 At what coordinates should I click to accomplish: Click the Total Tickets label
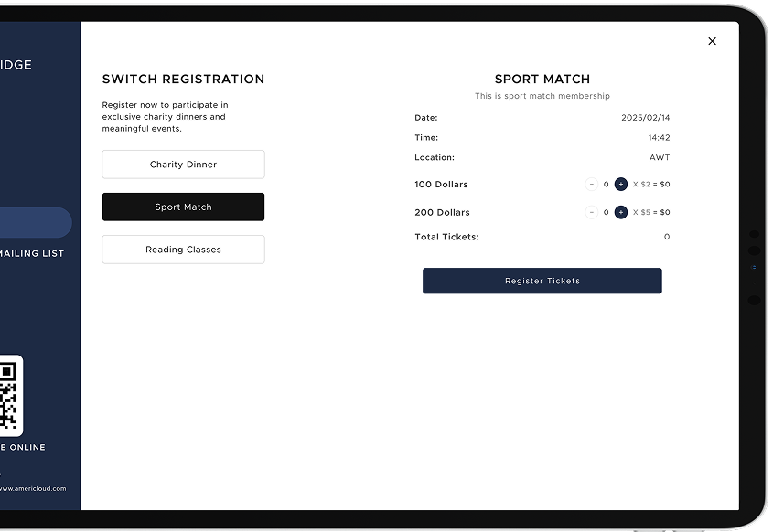pos(446,237)
